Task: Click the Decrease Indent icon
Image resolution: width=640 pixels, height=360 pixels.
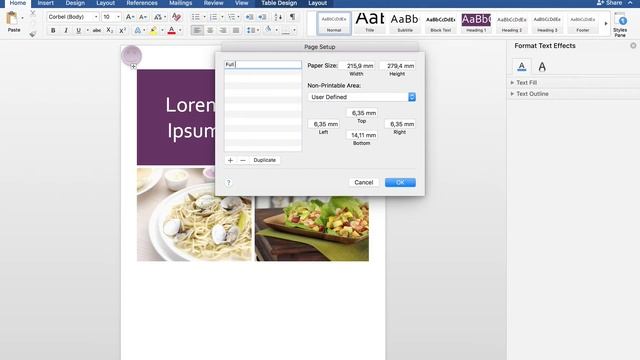Action: (249, 17)
